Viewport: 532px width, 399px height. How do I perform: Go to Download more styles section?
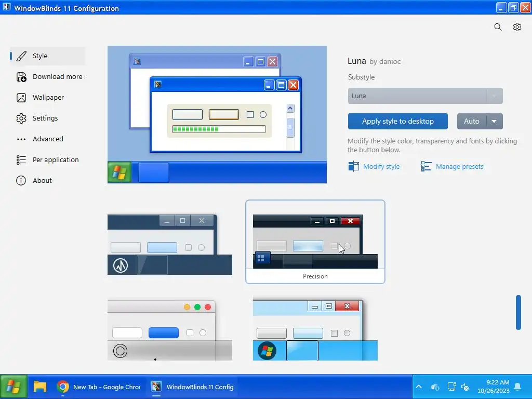[x=47, y=77]
